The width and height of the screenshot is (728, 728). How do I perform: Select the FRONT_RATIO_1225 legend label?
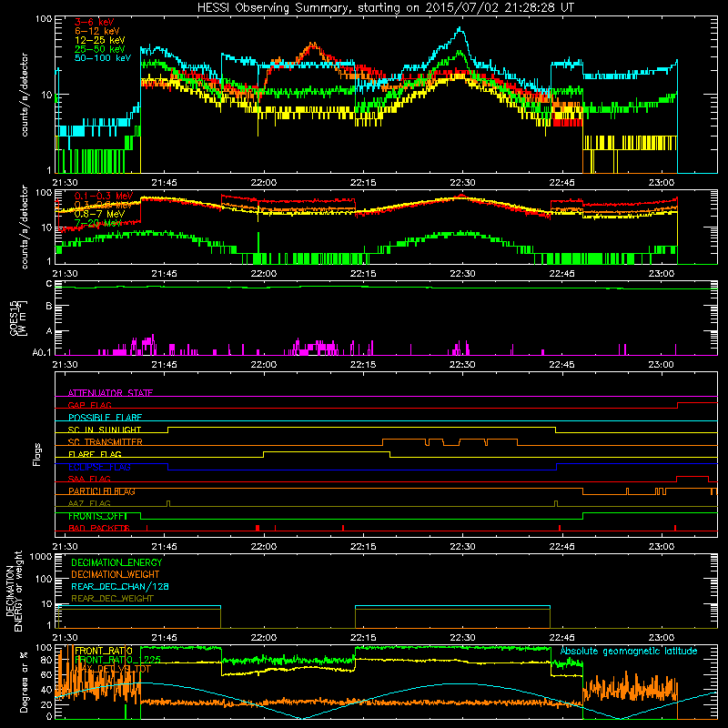[x=117, y=660]
